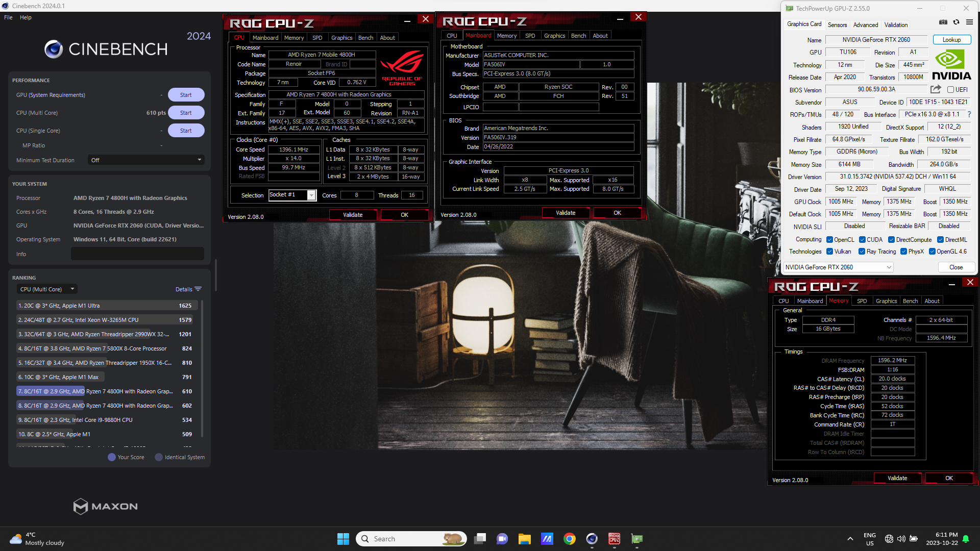The image size is (980, 551).
Task: Open the MyASUS taskbar icon
Action: click(547, 539)
